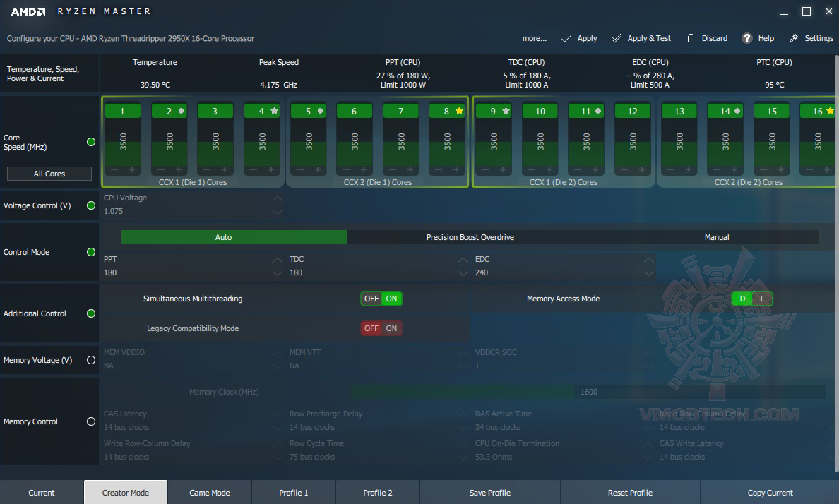Image resolution: width=839 pixels, height=504 pixels.
Task: Click the gold star on core 16
Action: (x=830, y=111)
